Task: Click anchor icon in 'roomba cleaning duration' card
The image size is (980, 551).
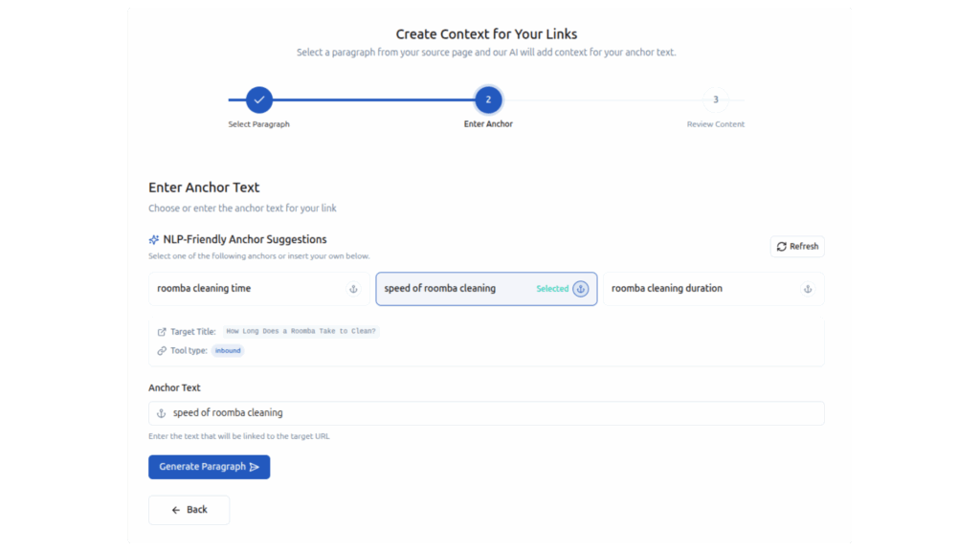Action: click(808, 289)
